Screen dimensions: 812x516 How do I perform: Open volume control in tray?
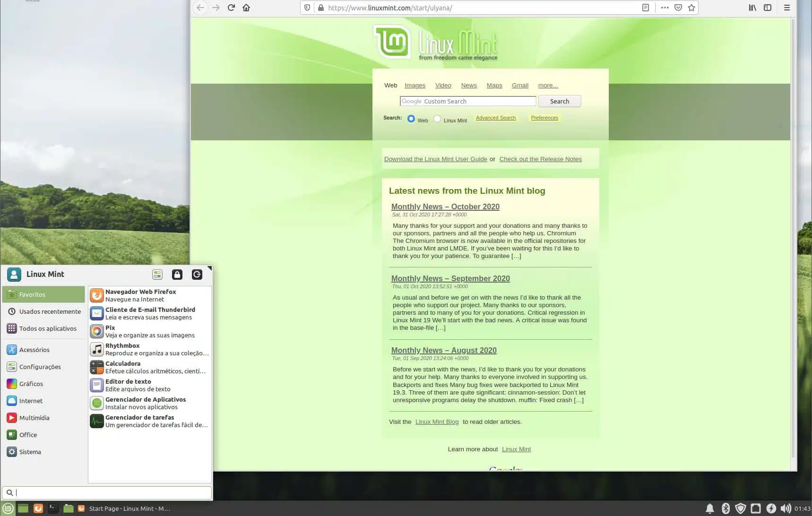(786, 508)
